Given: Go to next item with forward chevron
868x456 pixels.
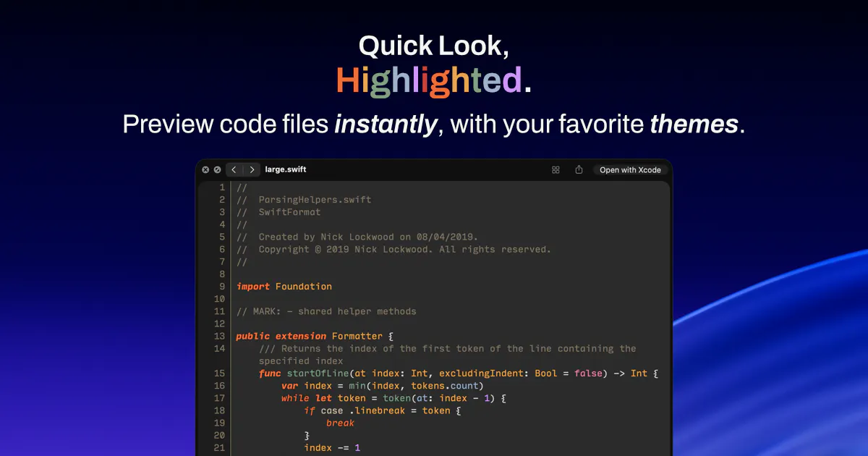Looking at the screenshot, I should (251, 170).
